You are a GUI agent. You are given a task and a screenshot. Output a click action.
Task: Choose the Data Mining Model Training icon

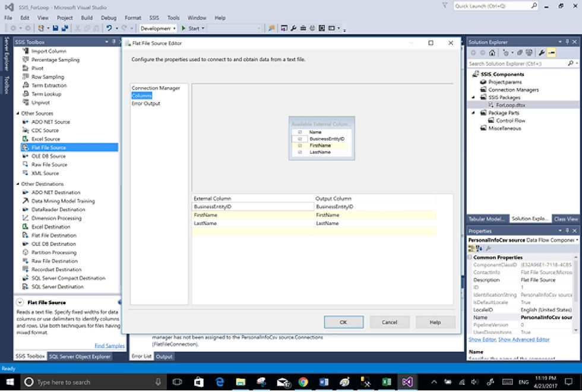pos(25,201)
